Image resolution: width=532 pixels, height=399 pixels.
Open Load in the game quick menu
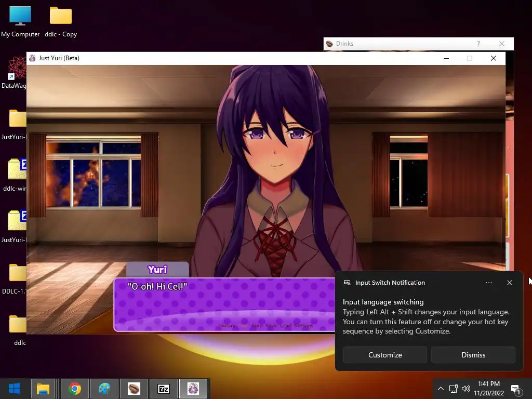click(x=285, y=326)
